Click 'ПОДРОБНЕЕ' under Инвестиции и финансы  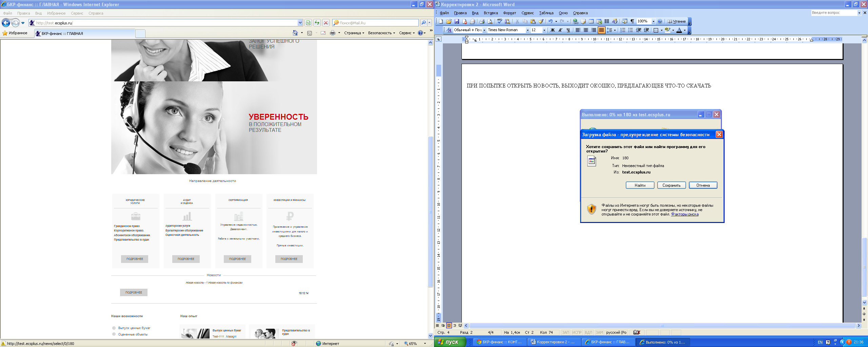point(289,259)
